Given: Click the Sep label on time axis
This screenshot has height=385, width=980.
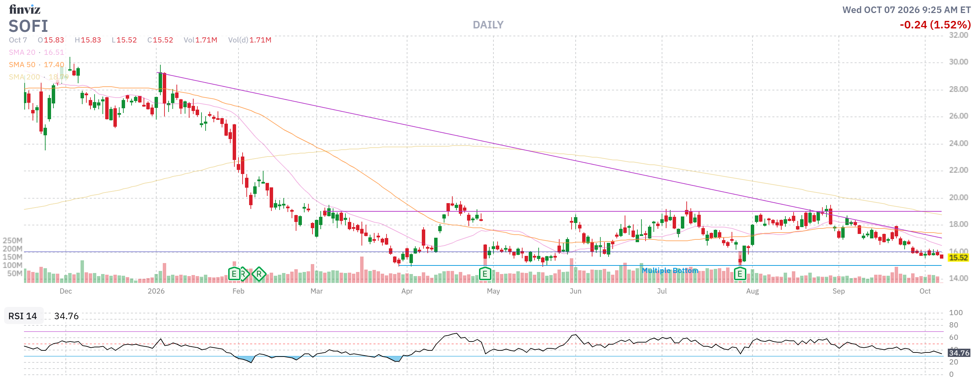Looking at the screenshot, I should 838,291.
